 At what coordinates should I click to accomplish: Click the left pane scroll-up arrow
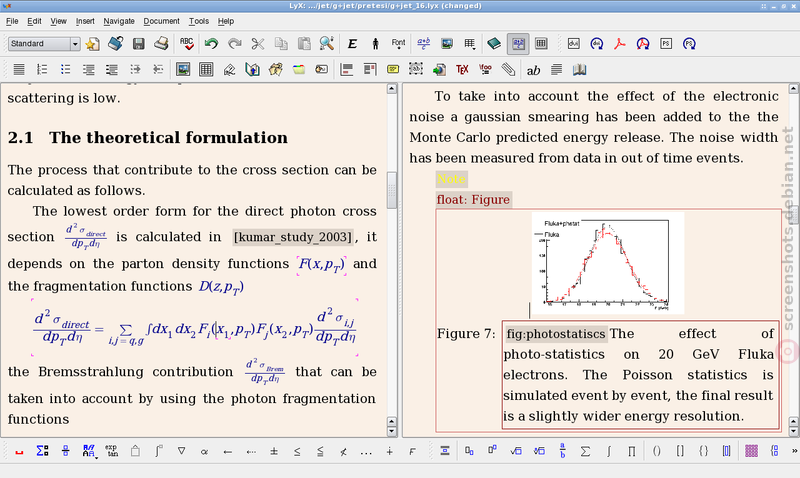[x=391, y=89]
